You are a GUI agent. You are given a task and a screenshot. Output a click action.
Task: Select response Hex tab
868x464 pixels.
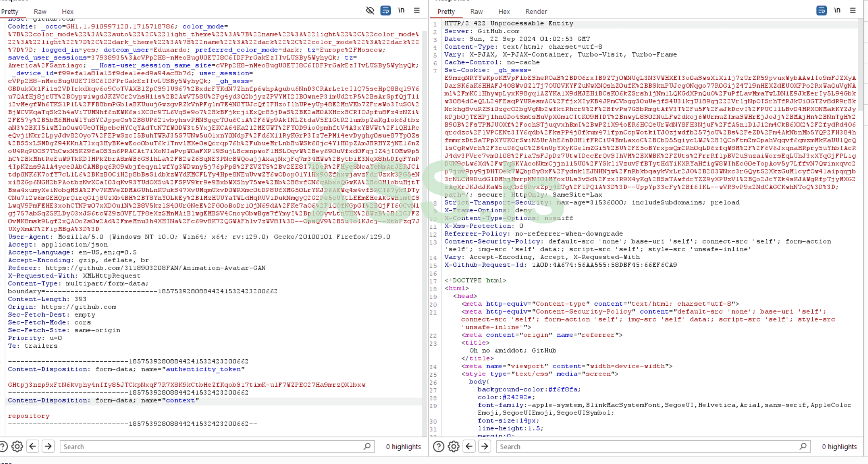[x=504, y=12]
